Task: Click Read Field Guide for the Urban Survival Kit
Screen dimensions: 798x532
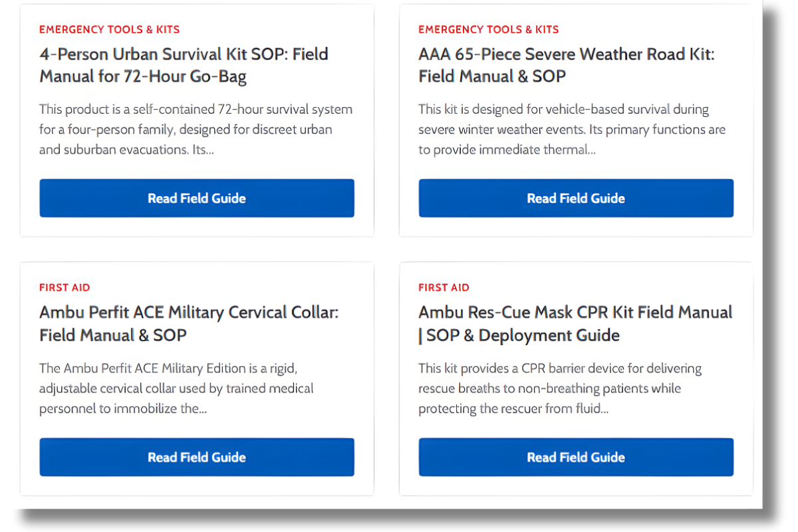Action: 197,198
